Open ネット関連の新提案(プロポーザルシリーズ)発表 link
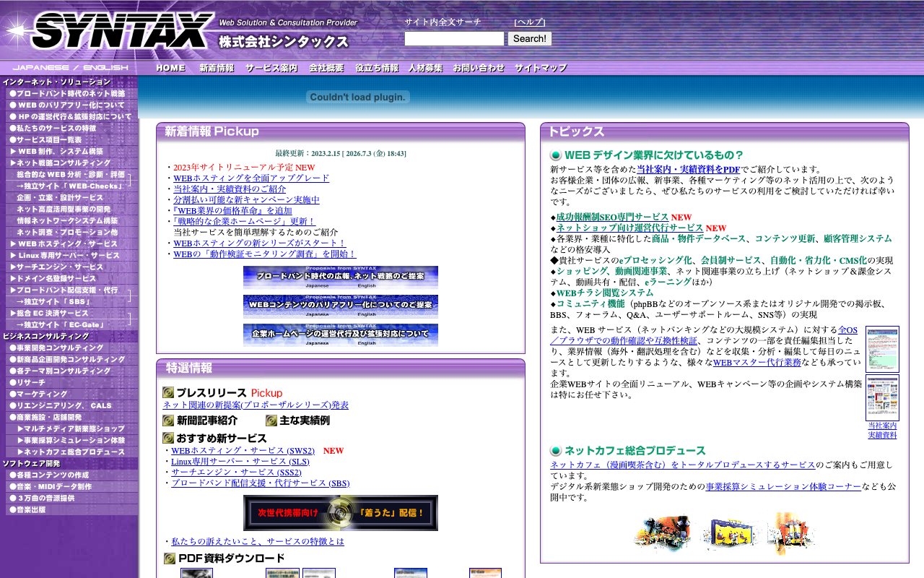The height and width of the screenshot is (578, 924). 256,405
